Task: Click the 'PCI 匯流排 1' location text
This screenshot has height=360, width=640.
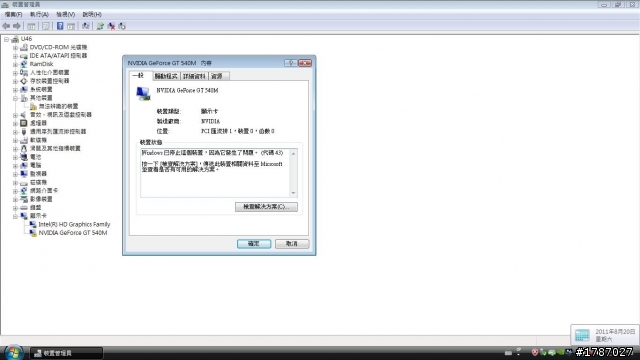Action: tap(216, 131)
